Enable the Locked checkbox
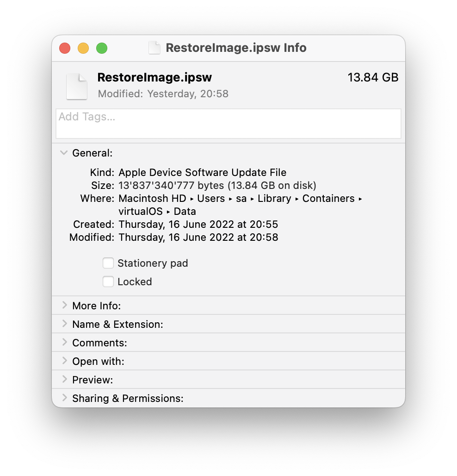This screenshot has width=457, height=476. [108, 282]
